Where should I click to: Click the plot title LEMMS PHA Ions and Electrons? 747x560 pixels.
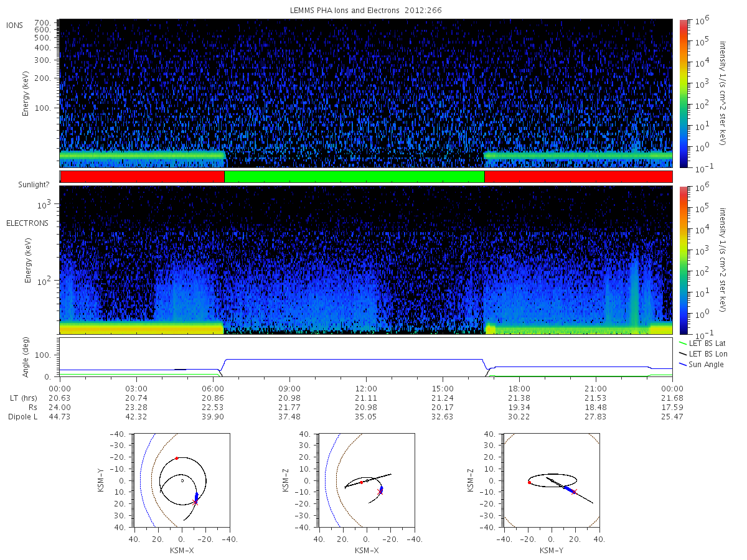[365, 11]
